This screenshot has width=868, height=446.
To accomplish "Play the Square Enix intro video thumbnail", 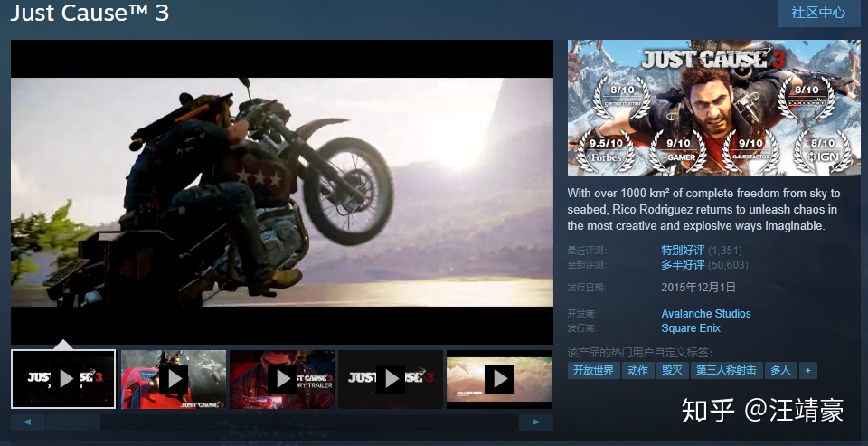I will pos(499,379).
